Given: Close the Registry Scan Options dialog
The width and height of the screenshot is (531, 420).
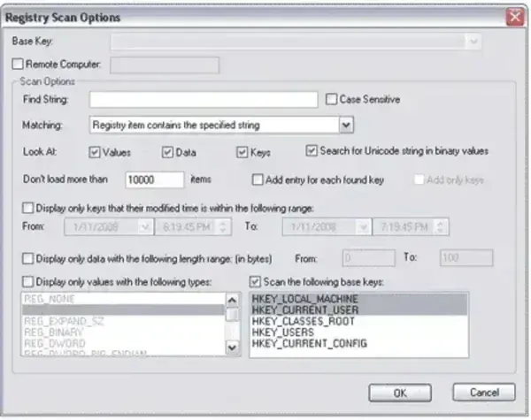Looking at the screenshot, I should tap(515, 17).
